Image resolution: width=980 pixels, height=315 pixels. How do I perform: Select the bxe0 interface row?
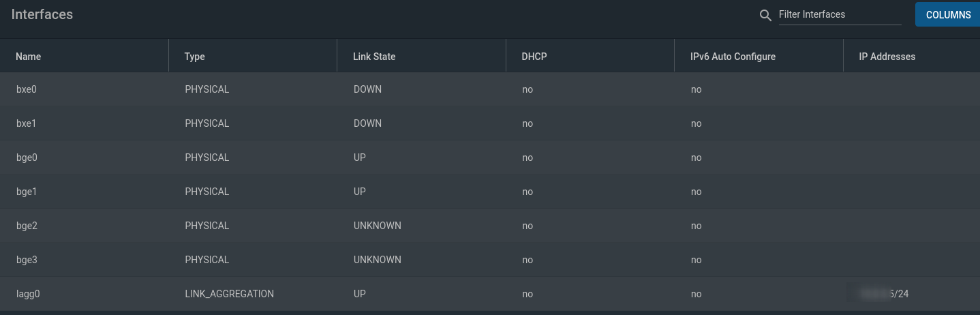click(490, 89)
